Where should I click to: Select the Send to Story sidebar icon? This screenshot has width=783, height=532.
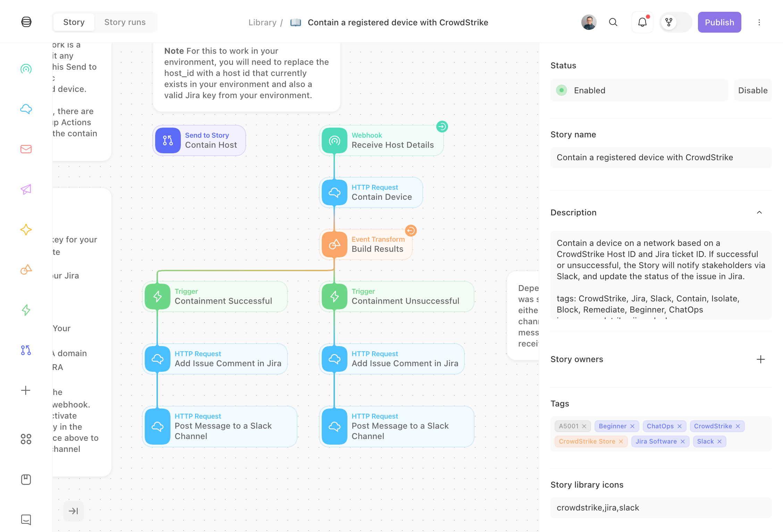click(26, 350)
